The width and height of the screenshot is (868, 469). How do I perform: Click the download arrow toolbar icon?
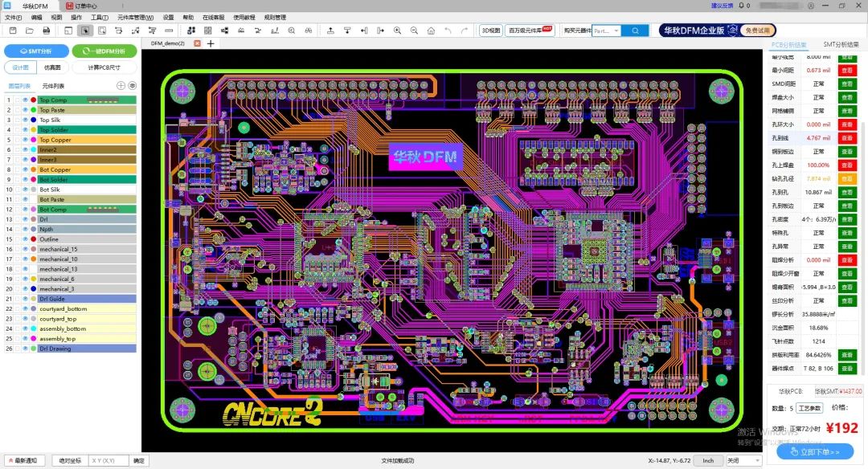pyautogui.click(x=347, y=31)
